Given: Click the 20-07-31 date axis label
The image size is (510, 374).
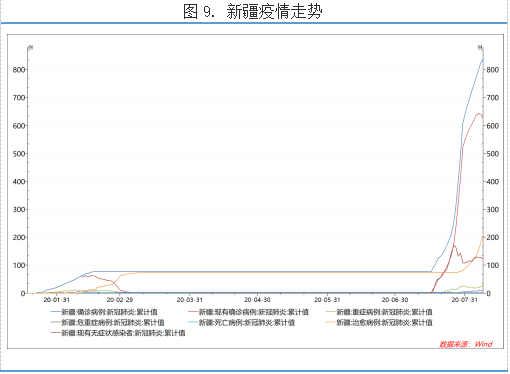Looking at the screenshot, I should click(465, 300).
